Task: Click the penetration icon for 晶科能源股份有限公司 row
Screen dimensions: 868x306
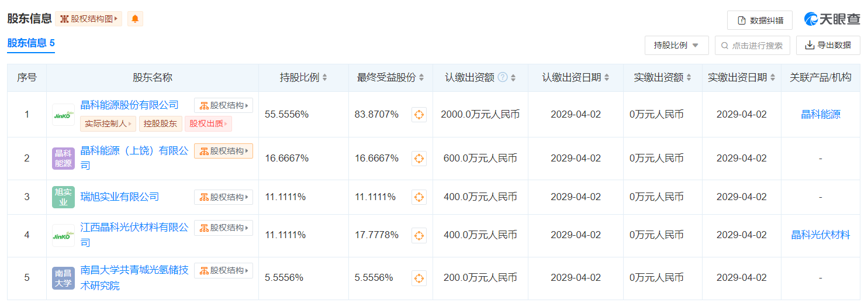Action: coord(419,115)
